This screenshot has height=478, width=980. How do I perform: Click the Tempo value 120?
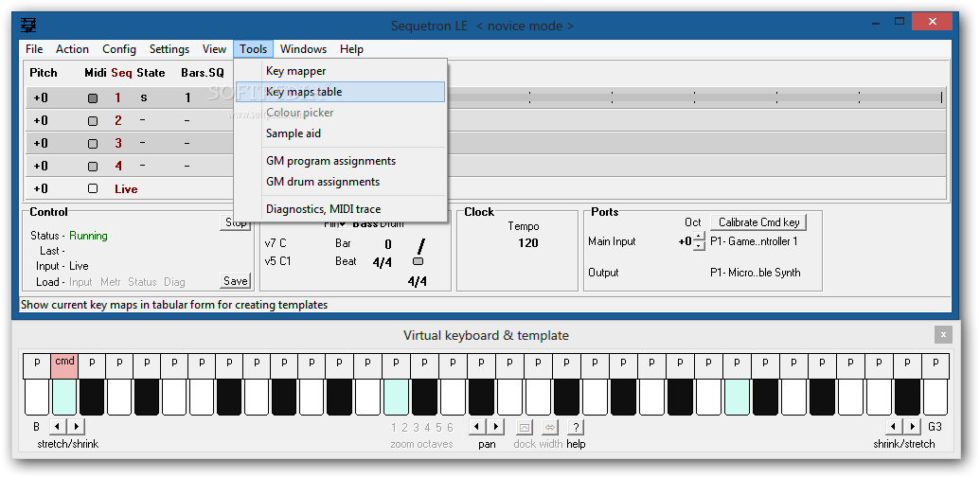(528, 243)
